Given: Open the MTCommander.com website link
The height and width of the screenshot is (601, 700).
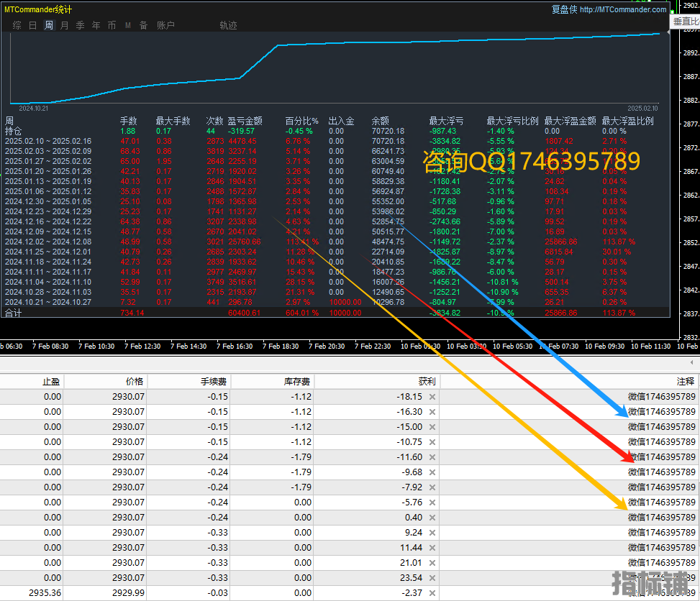Looking at the screenshot, I should pos(622,9).
